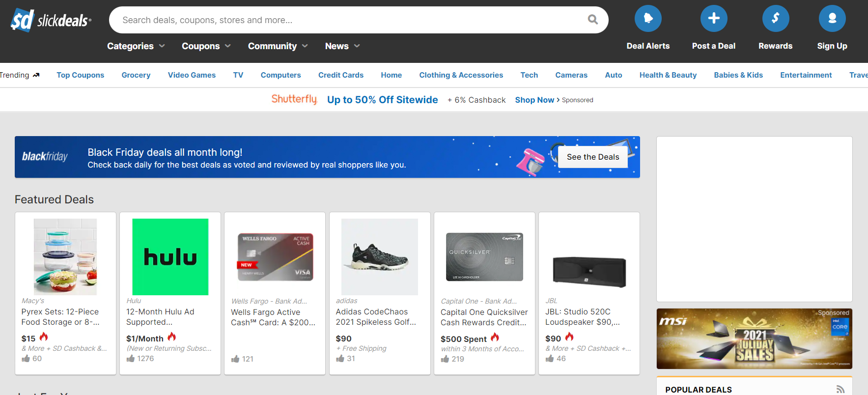
Task: Open the MSI 2021 Holiday Sales ad
Action: (x=755, y=339)
